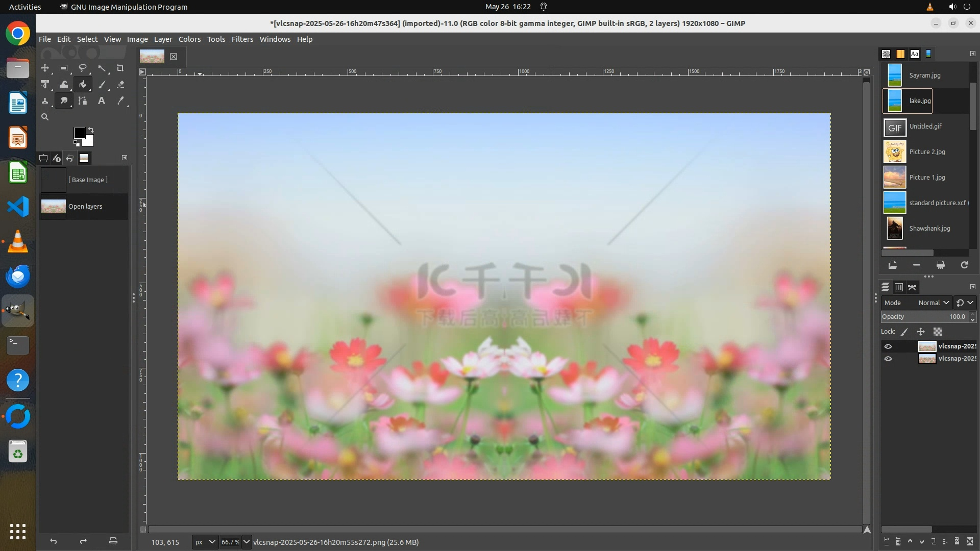
Task: Open VLC from the Ubuntu dock
Action: 18,241
